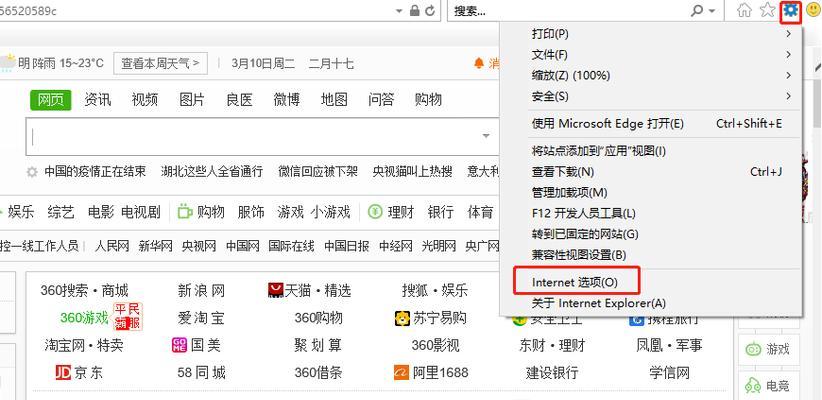
Task: Click the Alibaba 1688 logo icon
Action: click(401, 373)
